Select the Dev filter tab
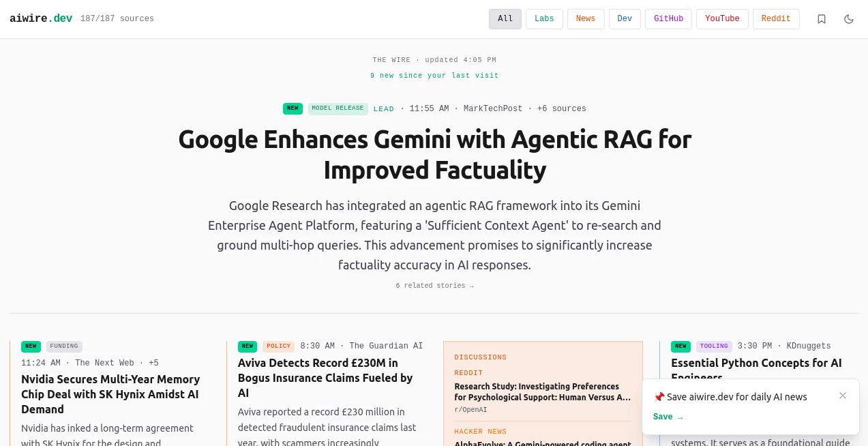This screenshot has width=868, height=446. [x=625, y=19]
